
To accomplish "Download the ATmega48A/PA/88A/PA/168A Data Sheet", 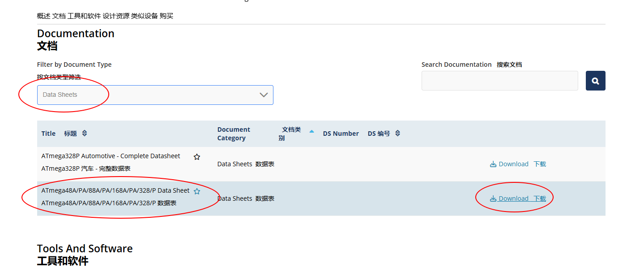I will [x=518, y=199].
